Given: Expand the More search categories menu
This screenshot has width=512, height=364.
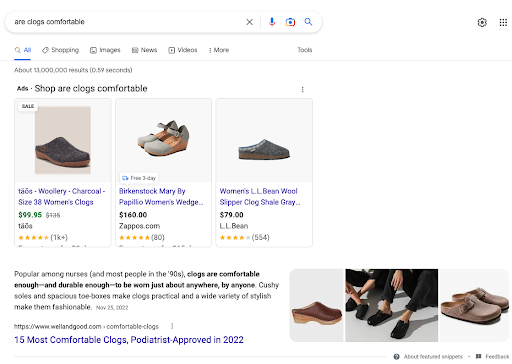Looking at the screenshot, I should (x=219, y=50).
